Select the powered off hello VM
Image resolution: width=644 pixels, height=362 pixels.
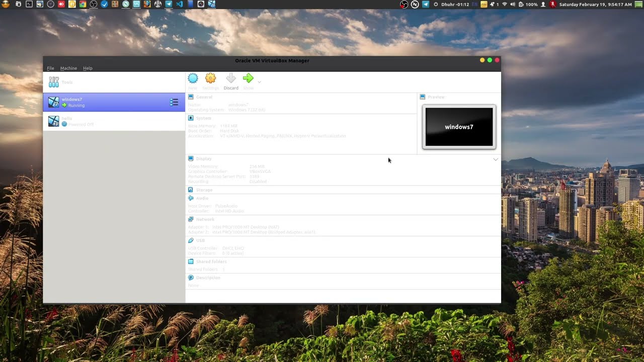[x=114, y=121]
